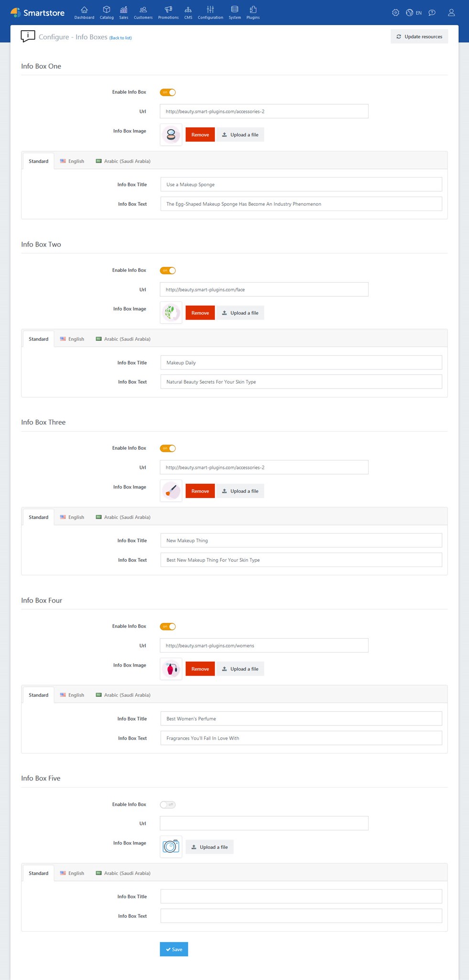
Task: Enable Info Box Five toggle
Action: coord(168,804)
